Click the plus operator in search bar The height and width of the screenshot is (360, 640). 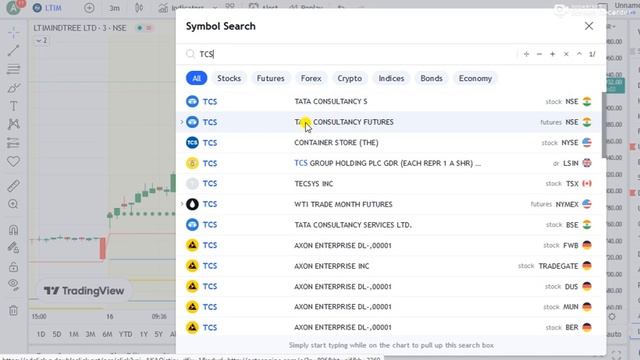pos(552,54)
